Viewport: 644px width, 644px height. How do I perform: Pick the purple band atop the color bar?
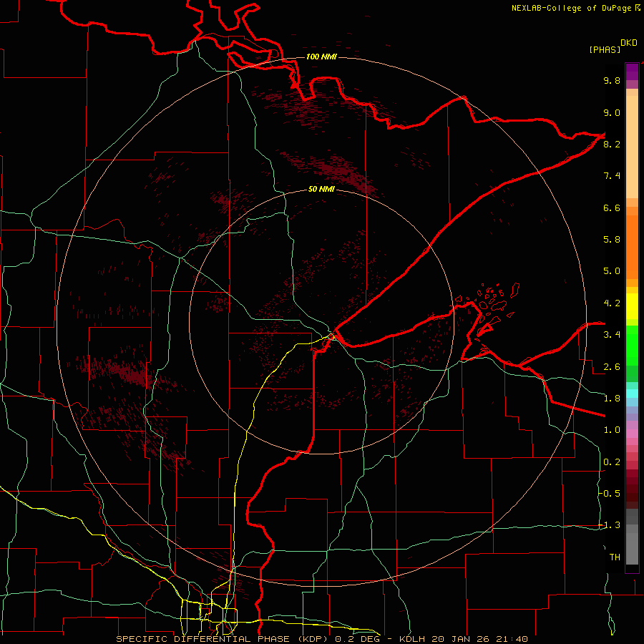point(632,72)
